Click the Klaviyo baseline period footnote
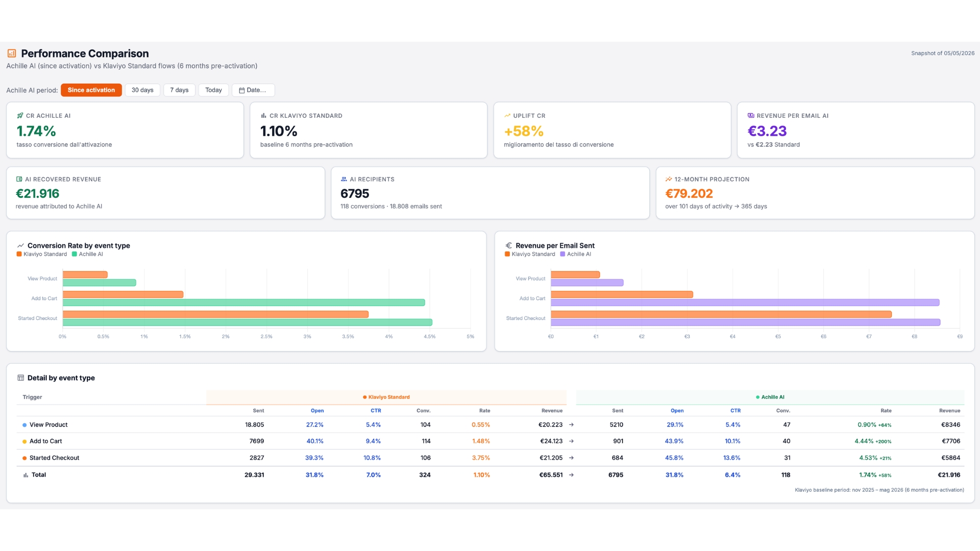 879,490
